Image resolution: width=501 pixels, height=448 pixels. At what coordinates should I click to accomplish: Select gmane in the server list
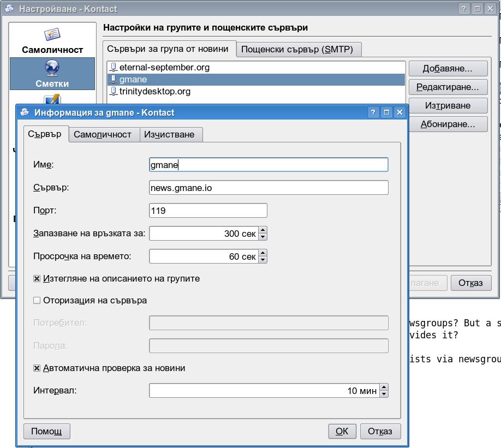tap(256, 80)
